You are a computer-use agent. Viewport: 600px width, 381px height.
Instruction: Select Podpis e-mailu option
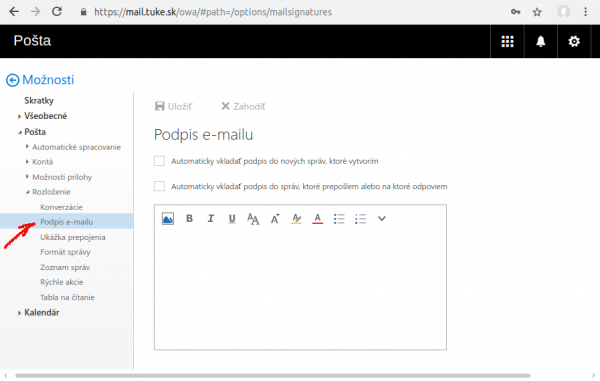tap(67, 221)
